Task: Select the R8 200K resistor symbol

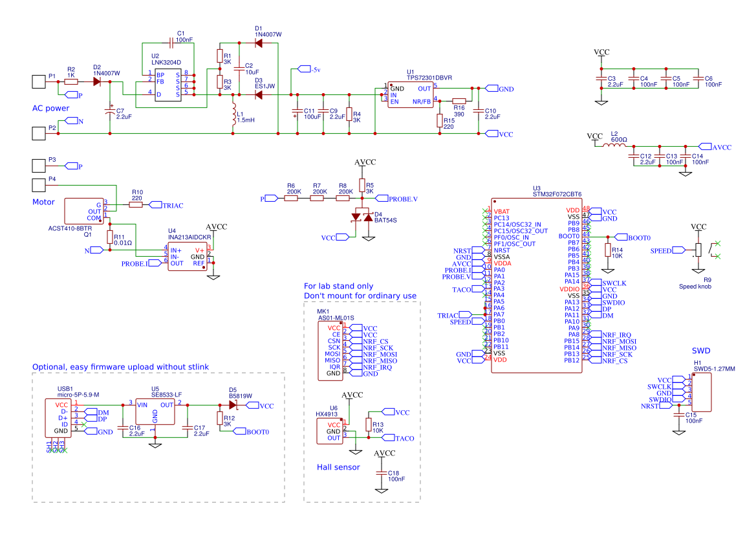Action: [x=343, y=198]
